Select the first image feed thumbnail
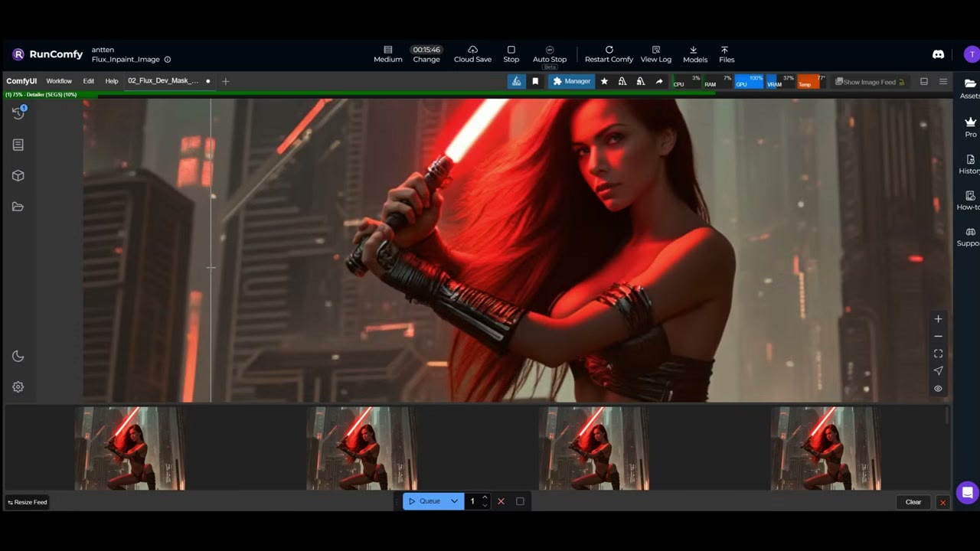This screenshot has height=551, width=980. [x=130, y=448]
